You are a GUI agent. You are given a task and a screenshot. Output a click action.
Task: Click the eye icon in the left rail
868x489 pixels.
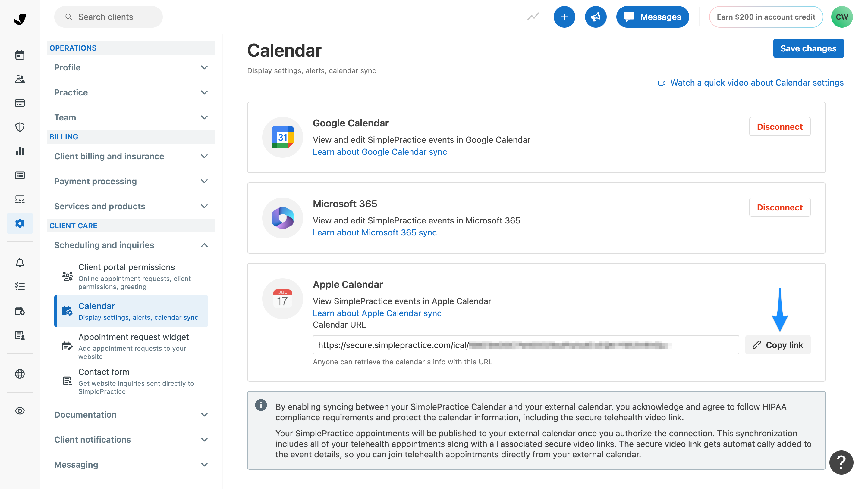point(20,411)
